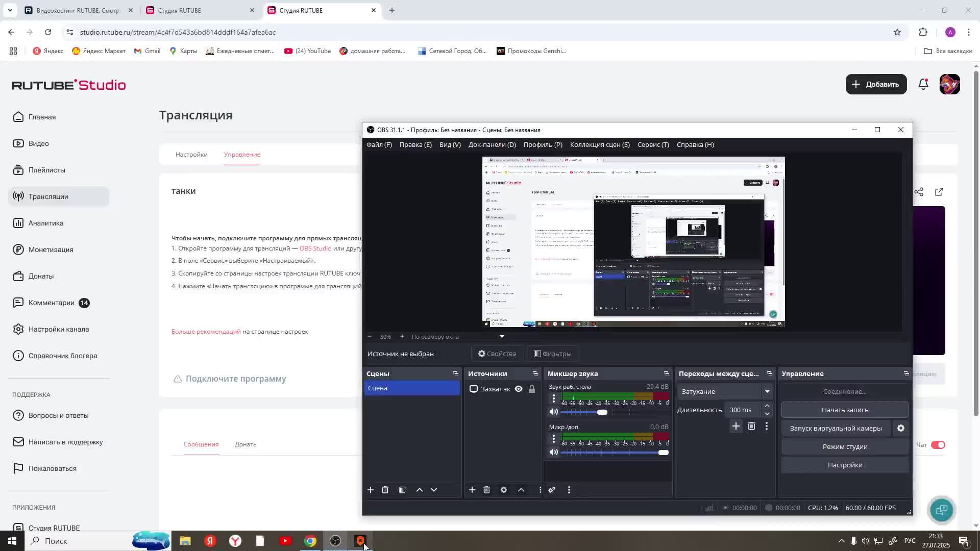Open the Сервис (T) menu

point(653,144)
